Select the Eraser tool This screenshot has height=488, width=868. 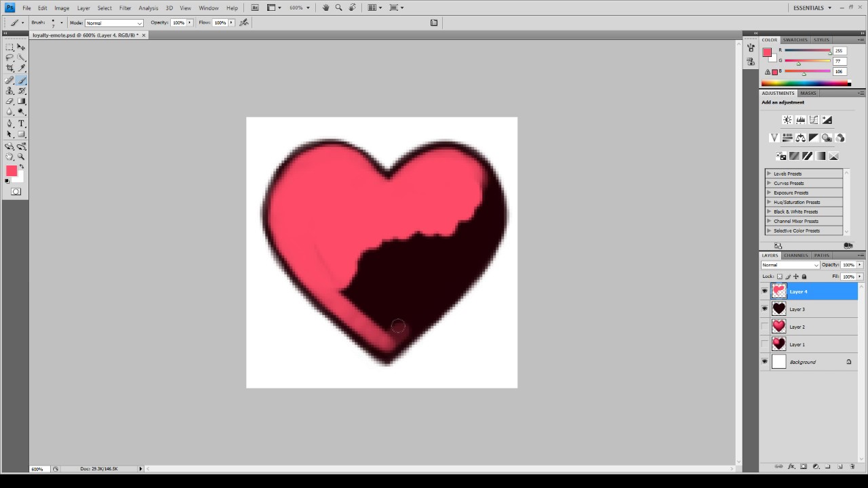coord(9,101)
